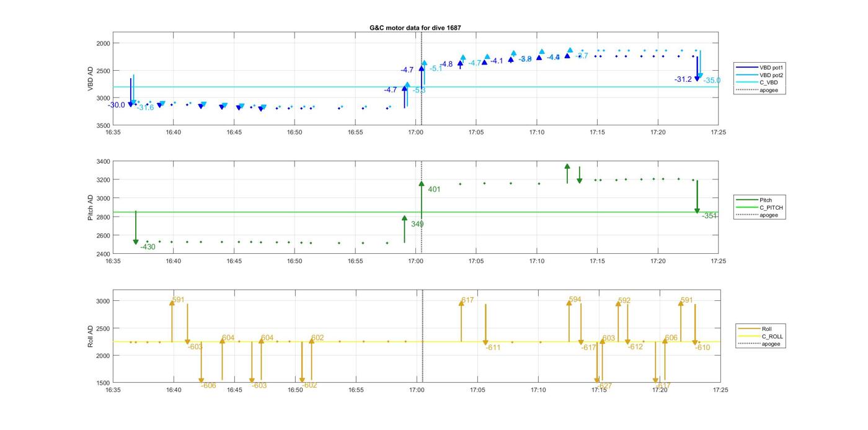Click the "-4.1" VBD data label
Viewport: 868px width, 430px height.
point(497,61)
